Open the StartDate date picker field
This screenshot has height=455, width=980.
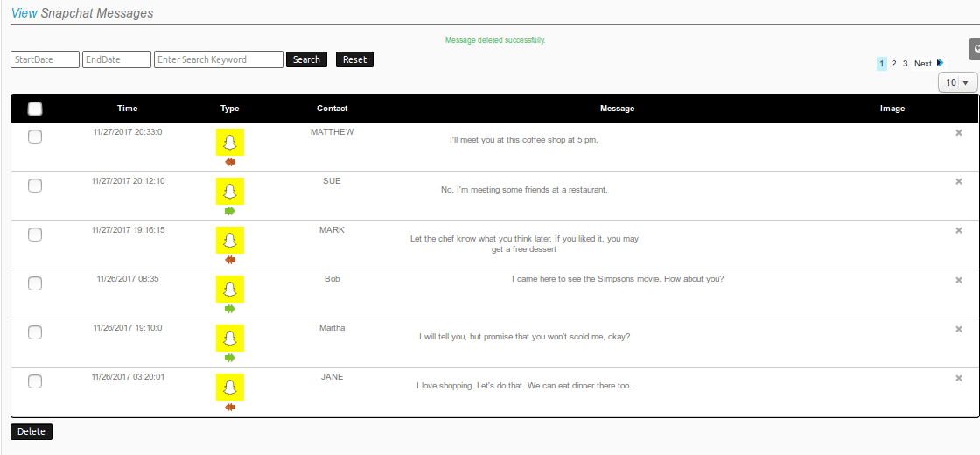coord(45,59)
